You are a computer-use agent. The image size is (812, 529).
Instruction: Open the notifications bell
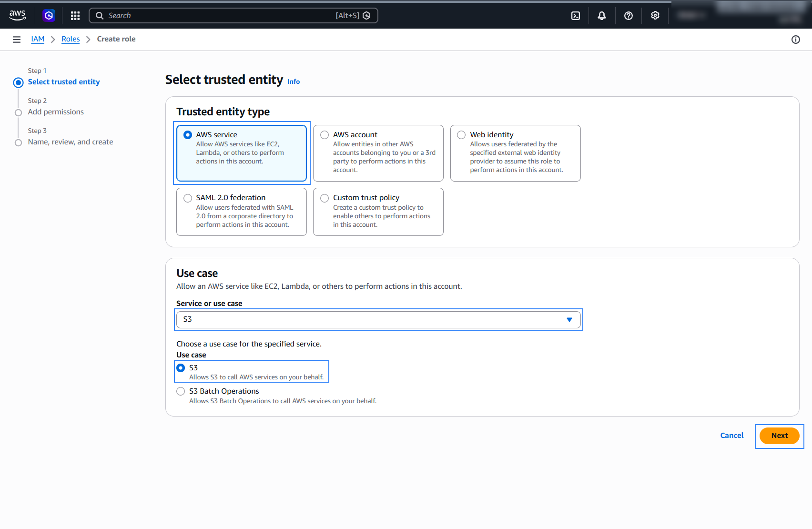pyautogui.click(x=602, y=16)
